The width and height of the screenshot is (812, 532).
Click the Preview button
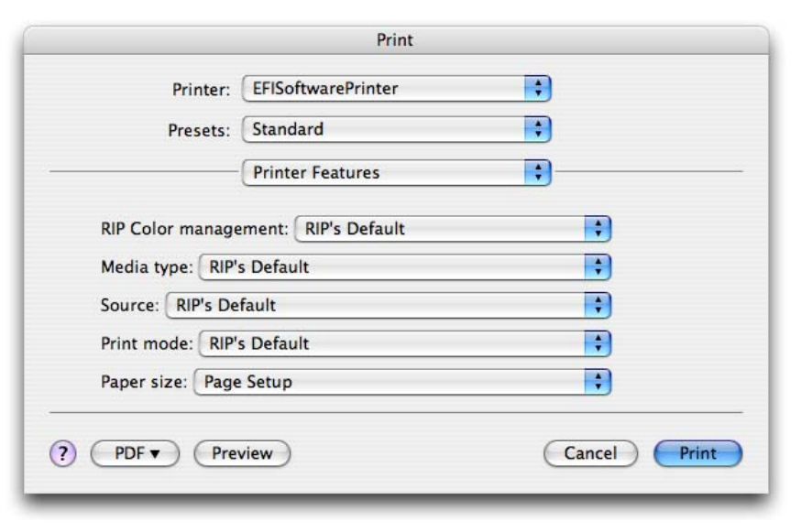(x=242, y=452)
